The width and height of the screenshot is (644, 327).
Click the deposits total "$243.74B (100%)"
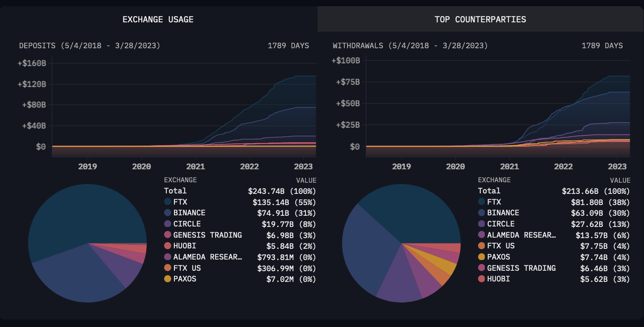(282, 191)
